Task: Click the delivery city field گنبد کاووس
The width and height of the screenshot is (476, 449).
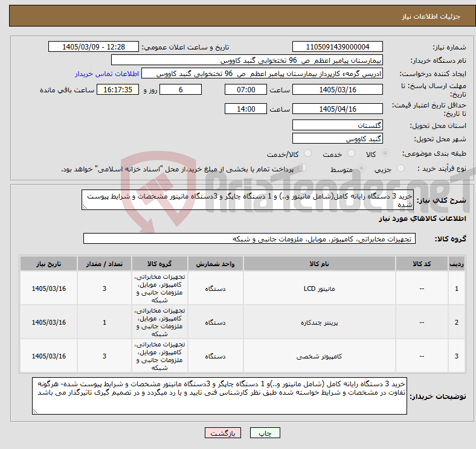Action: [337, 138]
